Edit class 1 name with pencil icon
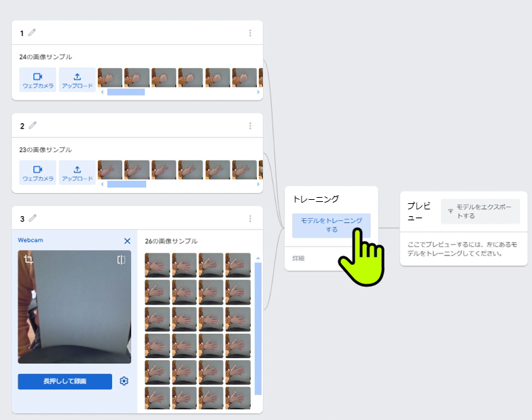 click(x=32, y=33)
